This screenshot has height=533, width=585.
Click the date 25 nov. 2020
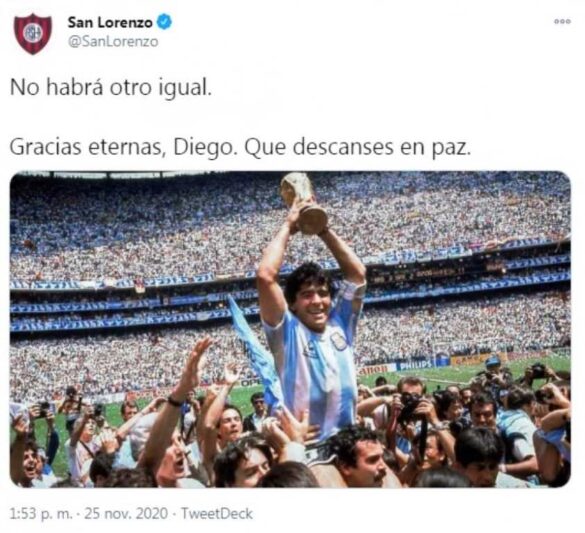[126, 514]
